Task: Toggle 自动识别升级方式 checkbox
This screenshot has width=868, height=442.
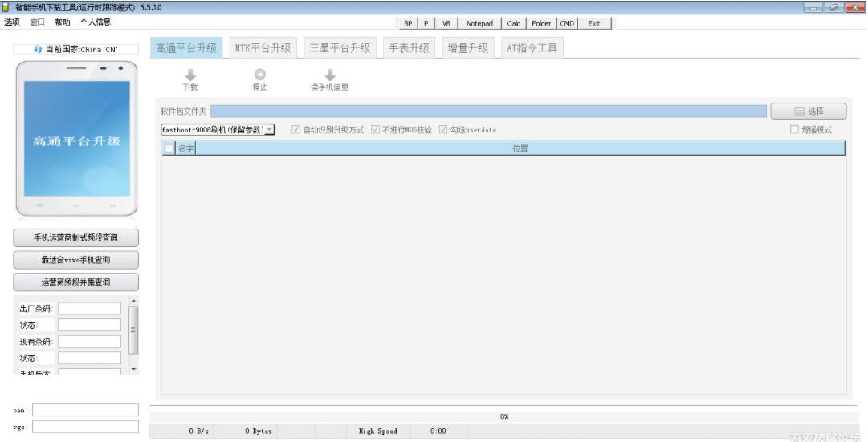Action: coord(295,129)
